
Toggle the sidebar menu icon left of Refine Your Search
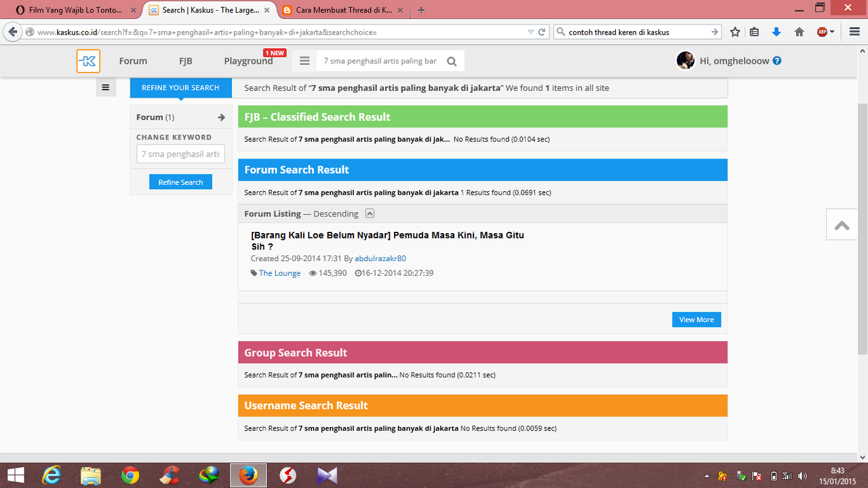pos(106,87)
